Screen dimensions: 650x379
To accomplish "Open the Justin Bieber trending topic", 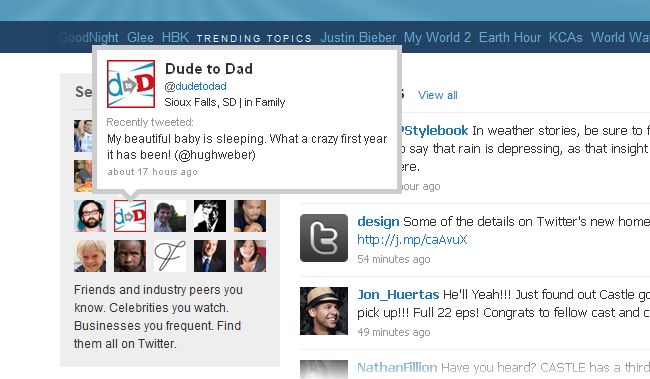I will click(358, 37).
